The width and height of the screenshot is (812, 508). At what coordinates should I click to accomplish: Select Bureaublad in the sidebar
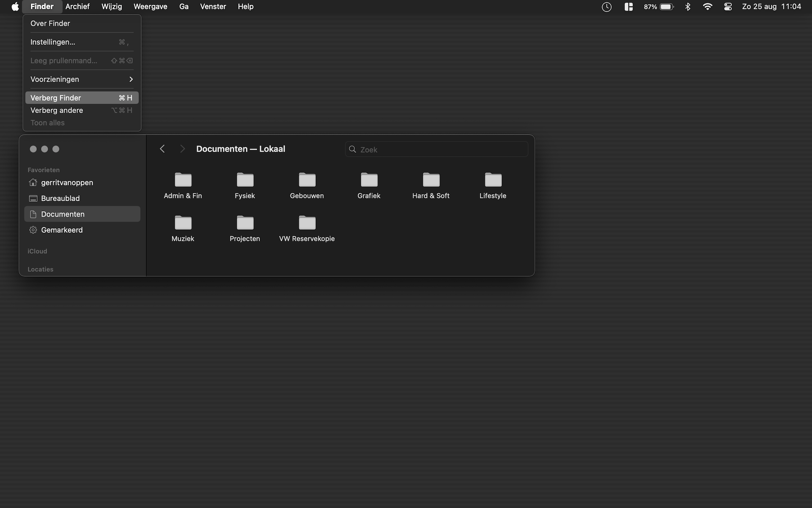pyautogui.click(x=60, y=198)
